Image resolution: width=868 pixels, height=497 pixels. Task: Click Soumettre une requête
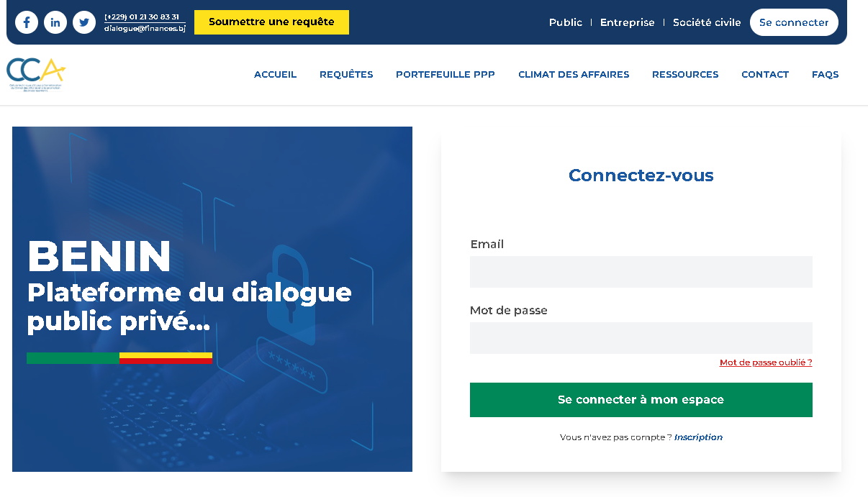(271, 22)
